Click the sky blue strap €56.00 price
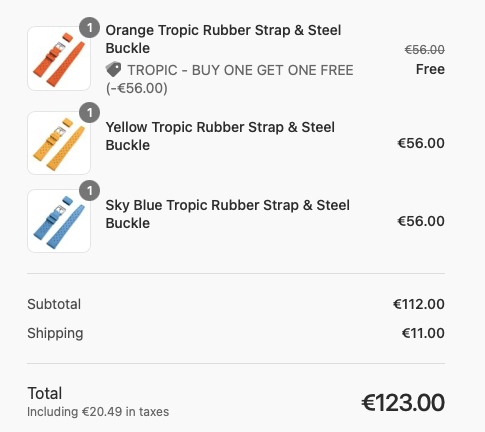This screenshot has height=432, width=485. (x=421, y=221)
